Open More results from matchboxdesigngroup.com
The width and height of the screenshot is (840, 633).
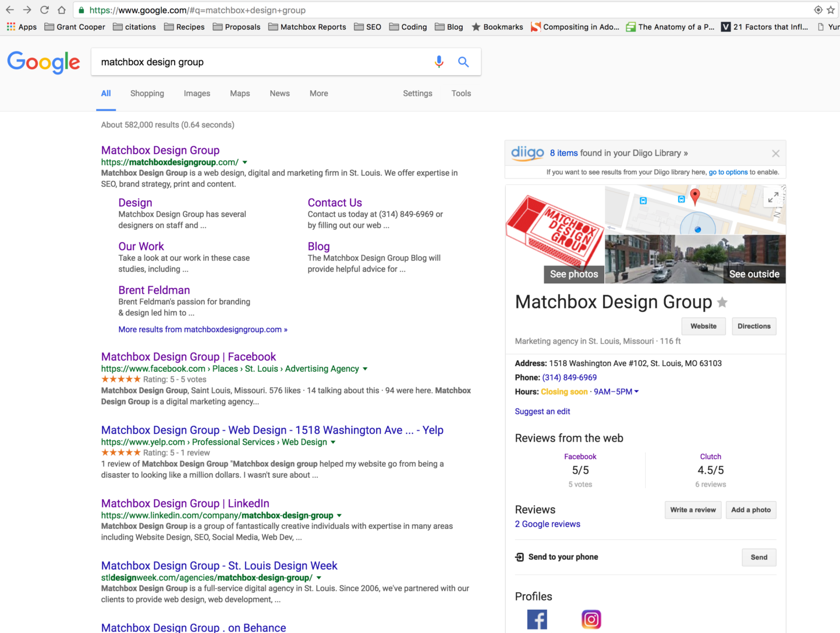pyautogui.click(x=203, y=329)
